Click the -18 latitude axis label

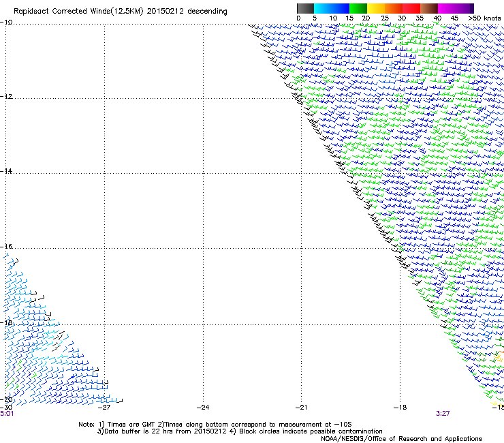click(6, 322)
